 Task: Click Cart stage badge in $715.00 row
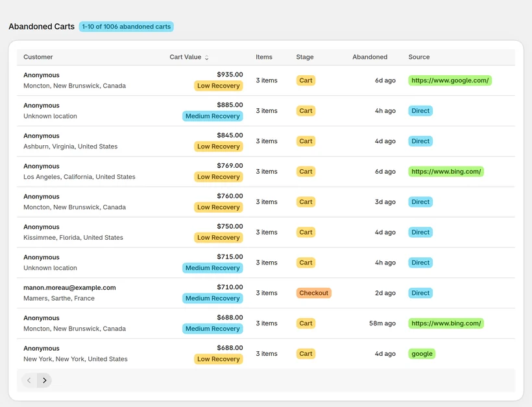tap(306, 262)
